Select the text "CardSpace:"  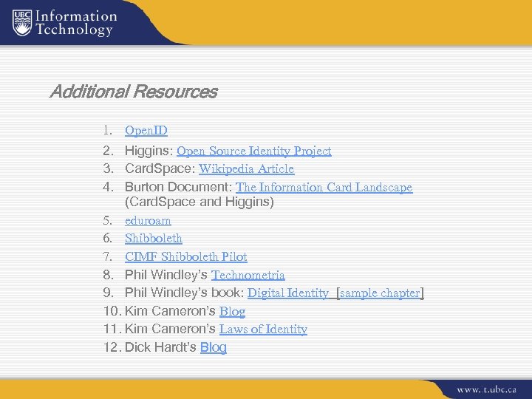(x=160, y=168)
